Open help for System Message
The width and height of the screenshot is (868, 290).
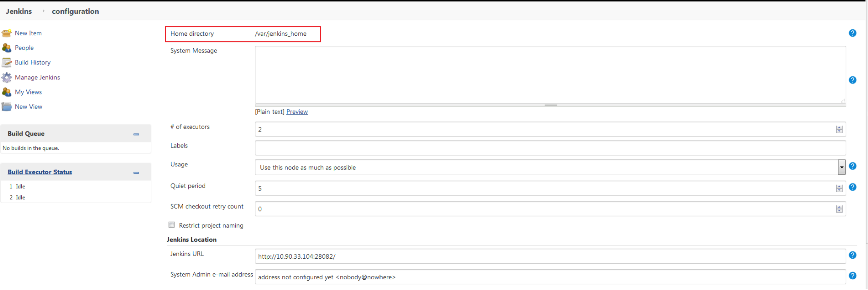pyautogui.click(x=852, y=80)
